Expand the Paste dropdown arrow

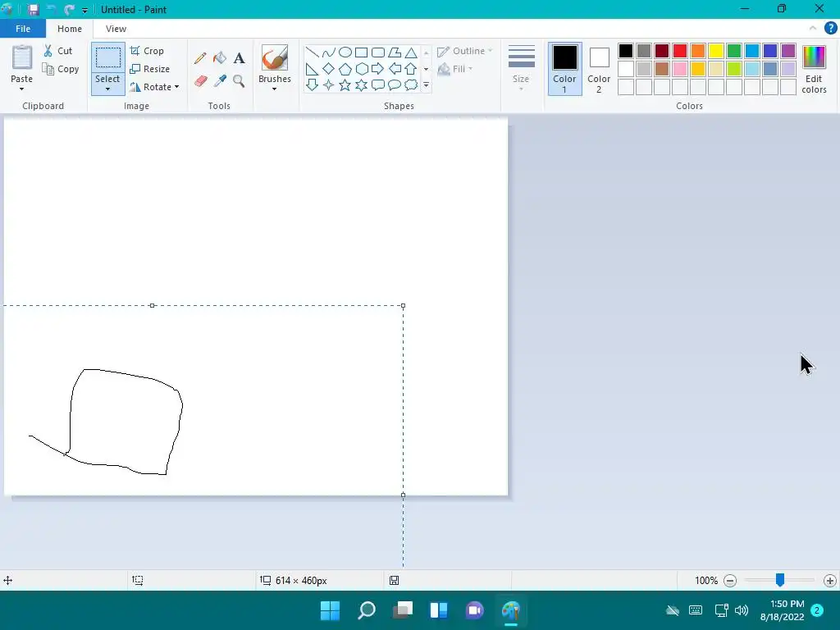click(x=22, y=89)
